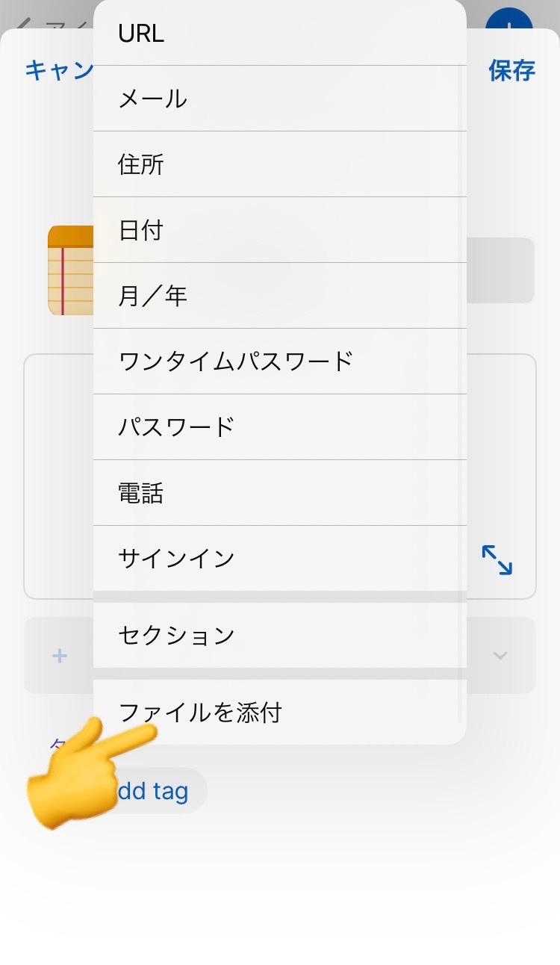Tap the キャンセル button

point(58,70)
